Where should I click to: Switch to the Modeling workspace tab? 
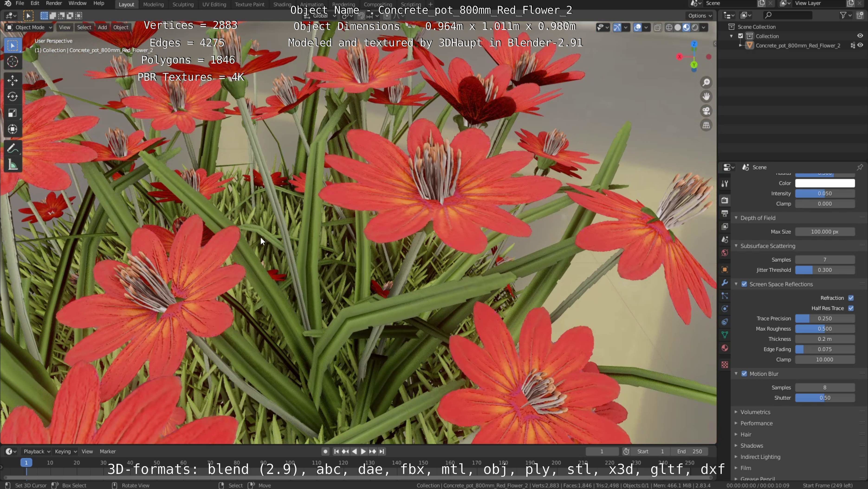[153, 4]
